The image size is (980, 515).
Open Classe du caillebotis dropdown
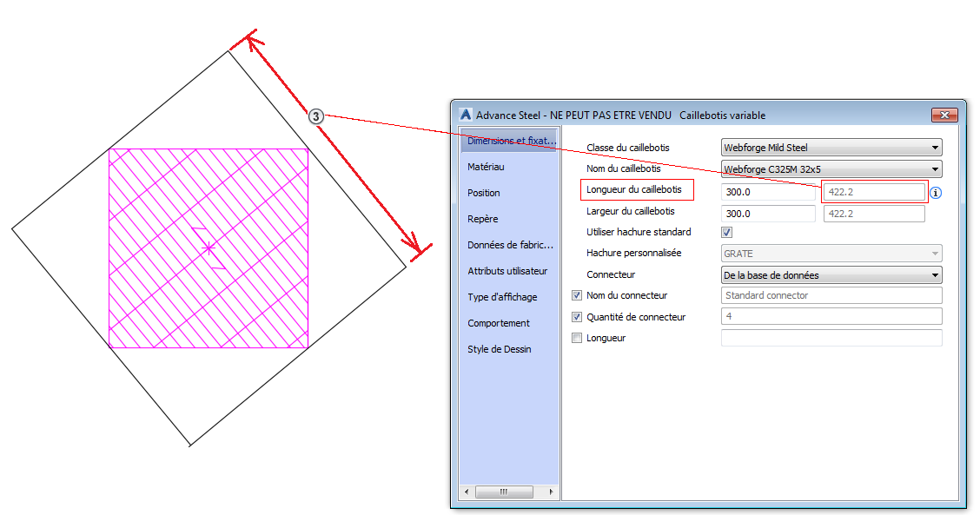(831, 148)
